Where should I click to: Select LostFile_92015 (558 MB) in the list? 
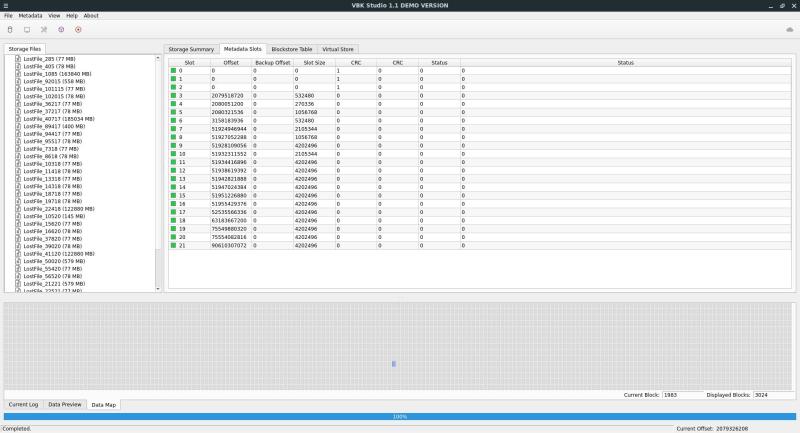54,81
